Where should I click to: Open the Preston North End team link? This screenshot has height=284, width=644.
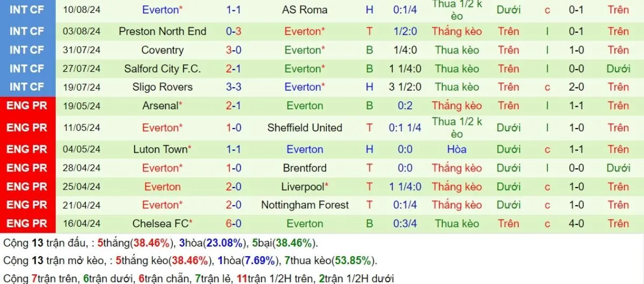(x=162, y=32)
